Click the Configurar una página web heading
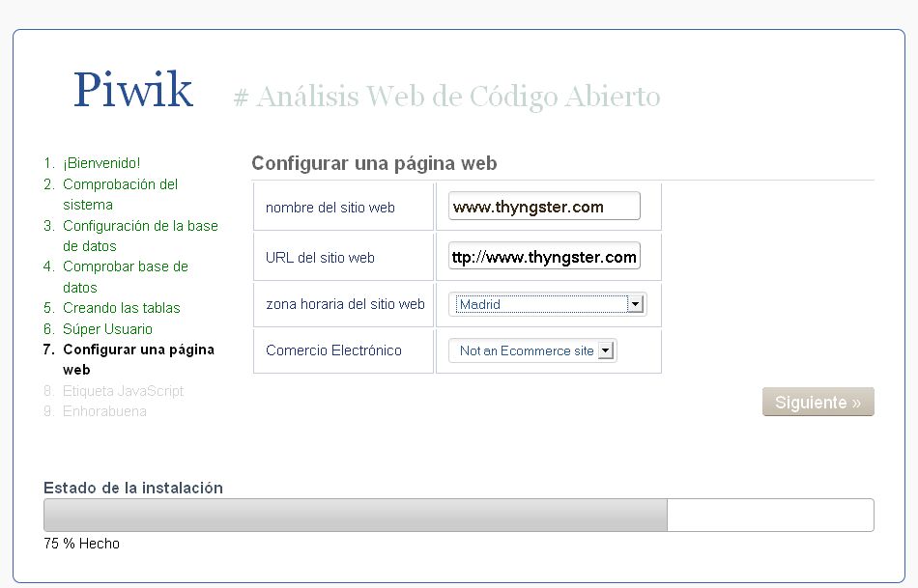Screen dimensions: 918x588 (374, 163)
